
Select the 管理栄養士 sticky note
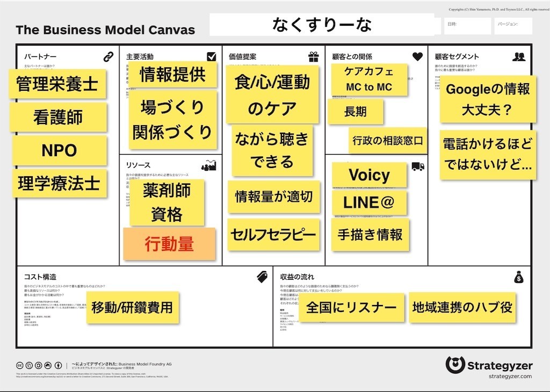[57, 84]
